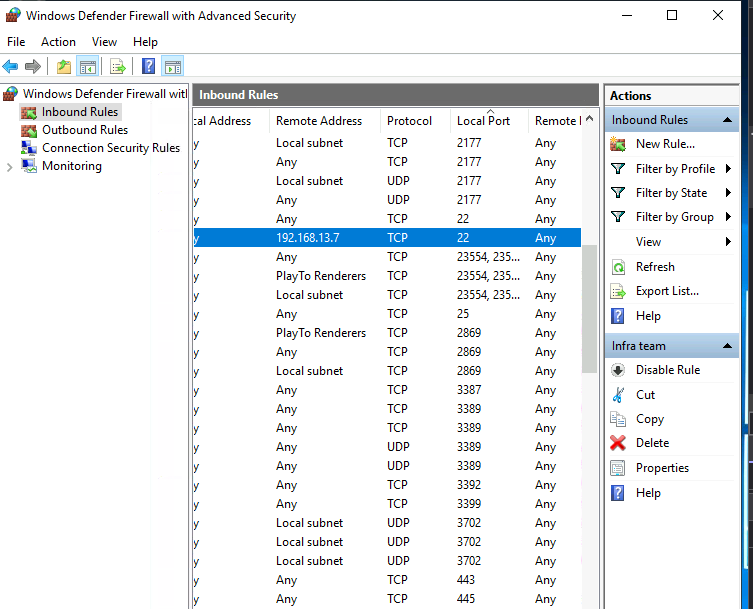
Task: Click the Up one level folder icon
Action: tap(63, 66)
